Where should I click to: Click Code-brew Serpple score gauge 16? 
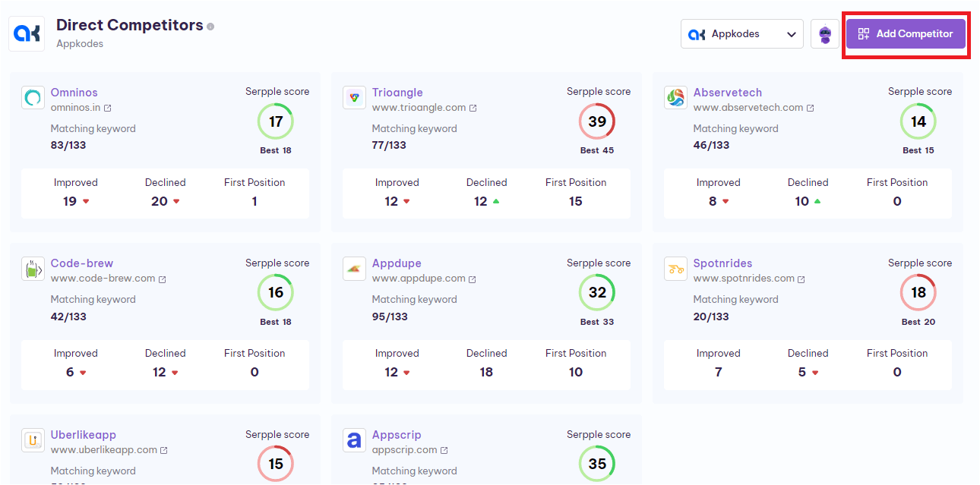point(276,293)
